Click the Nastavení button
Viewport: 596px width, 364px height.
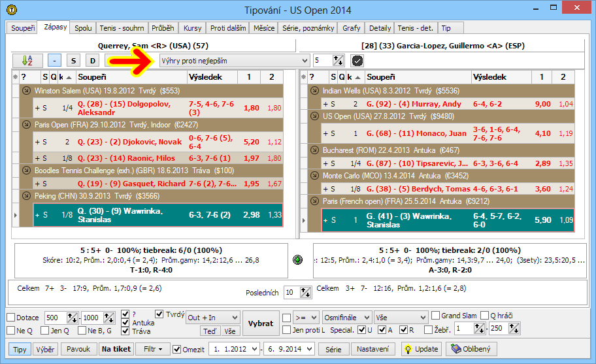(x=372, y=349)
